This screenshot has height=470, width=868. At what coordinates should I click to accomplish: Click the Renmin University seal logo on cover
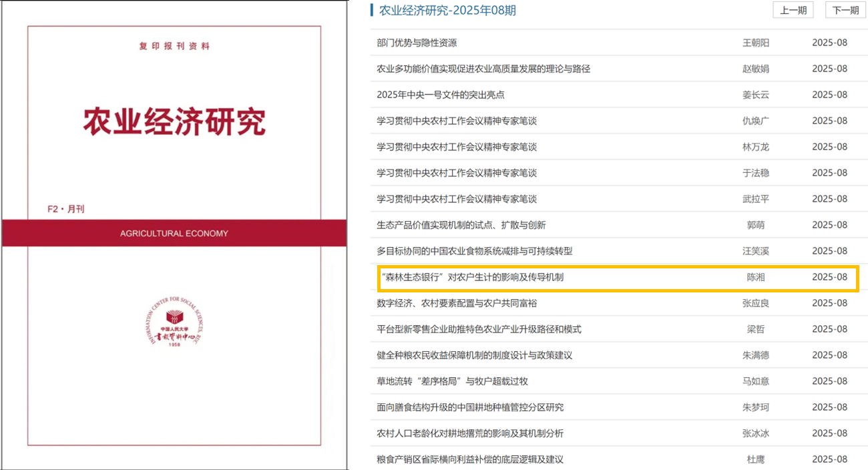point(174,324)
